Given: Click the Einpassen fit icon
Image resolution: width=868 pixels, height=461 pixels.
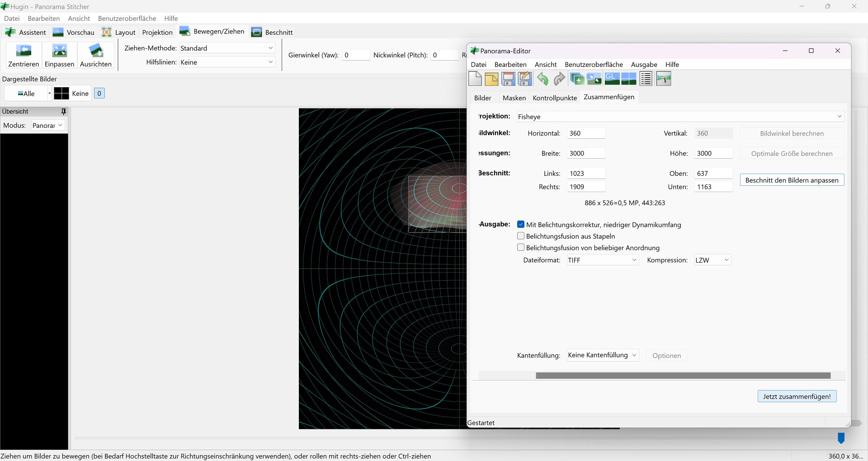Looking at the screenshot, I should [59, 55].
